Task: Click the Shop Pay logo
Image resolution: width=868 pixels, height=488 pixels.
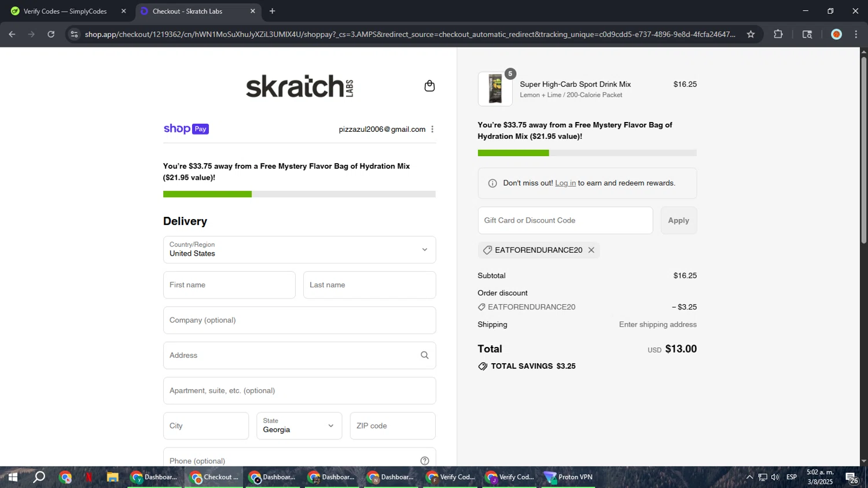Action: [x=186, y=129]
